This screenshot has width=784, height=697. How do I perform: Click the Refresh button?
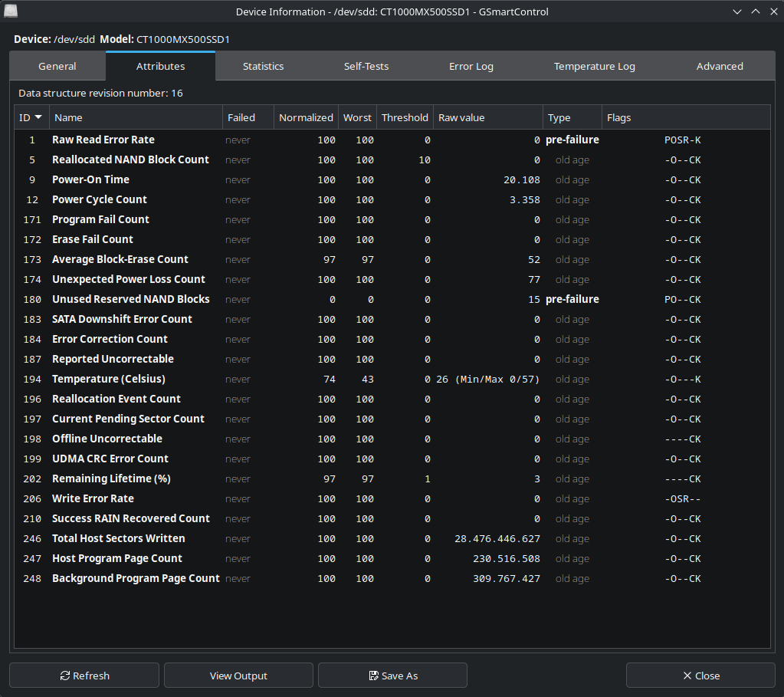pos(84,676)
